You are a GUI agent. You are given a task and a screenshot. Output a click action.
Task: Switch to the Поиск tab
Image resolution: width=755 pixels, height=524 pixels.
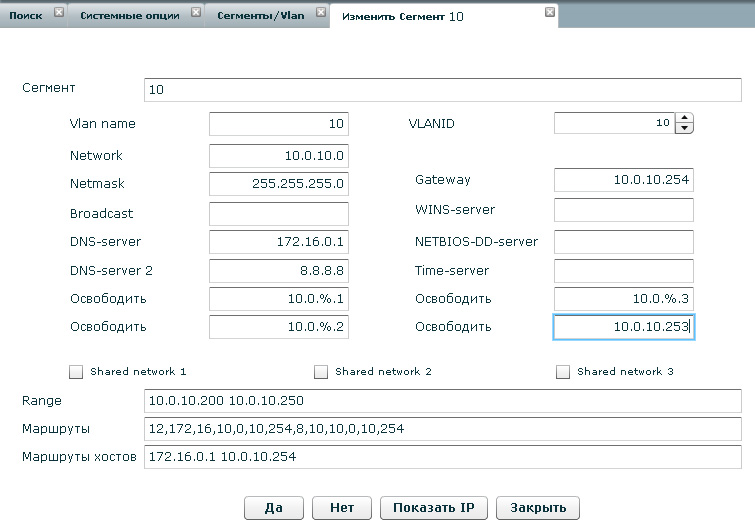[26, 14]
